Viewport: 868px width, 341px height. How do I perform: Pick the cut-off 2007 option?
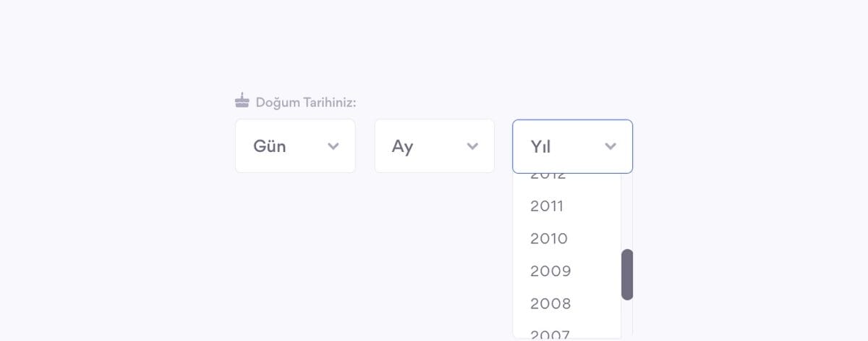click(x=550, y=334)
